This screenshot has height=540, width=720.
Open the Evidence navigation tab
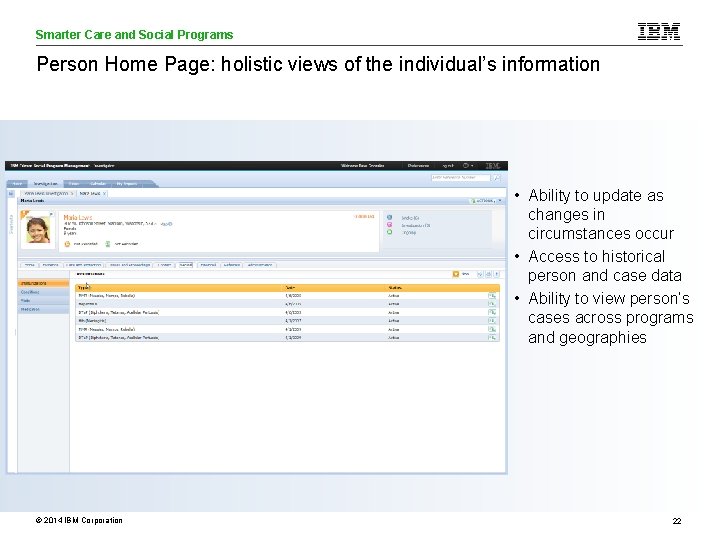(x=51, y=265)
